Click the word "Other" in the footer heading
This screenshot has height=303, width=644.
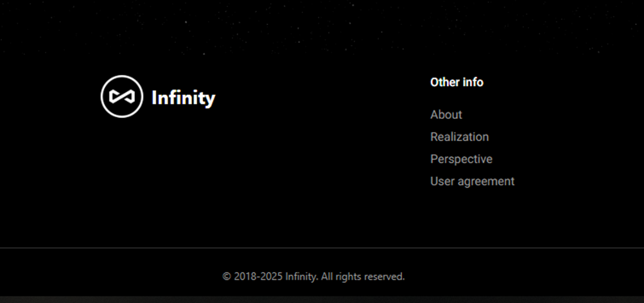pos(444,82)
